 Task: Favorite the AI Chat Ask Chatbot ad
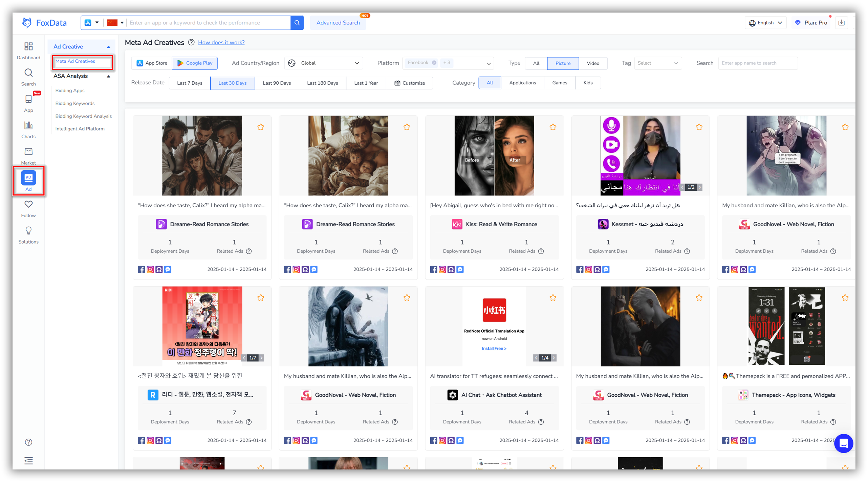[x=553, y=298]
